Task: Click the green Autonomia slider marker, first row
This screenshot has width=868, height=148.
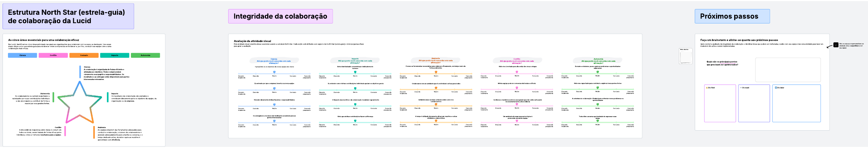Action: pos(597,72)
